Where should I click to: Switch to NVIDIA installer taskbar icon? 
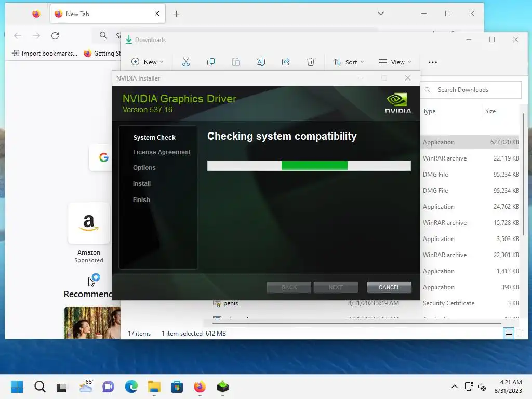(222, 387)
